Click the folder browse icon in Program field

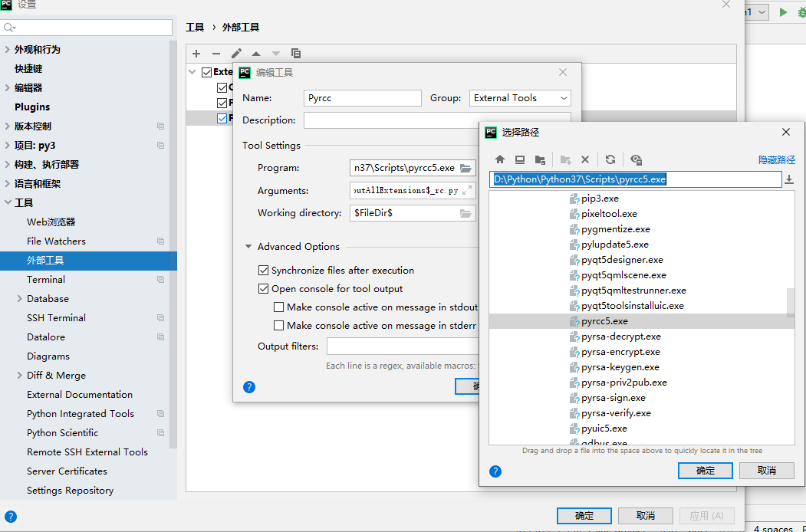point(466,168)
